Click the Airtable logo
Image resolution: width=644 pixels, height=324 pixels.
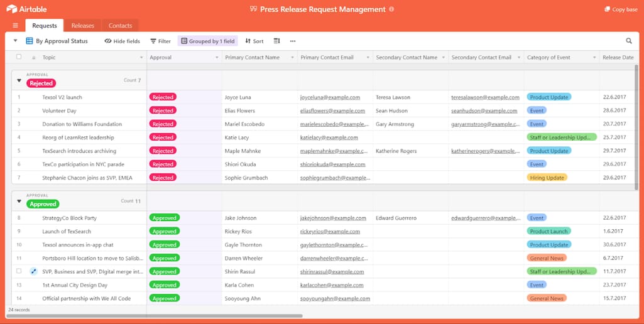[26, 9]
